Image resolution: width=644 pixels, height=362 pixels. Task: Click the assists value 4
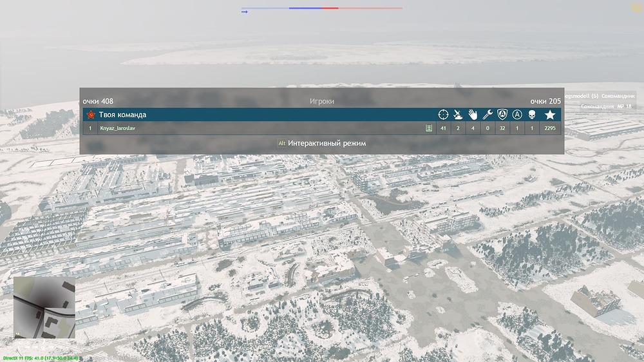click(x=473, y=128)
